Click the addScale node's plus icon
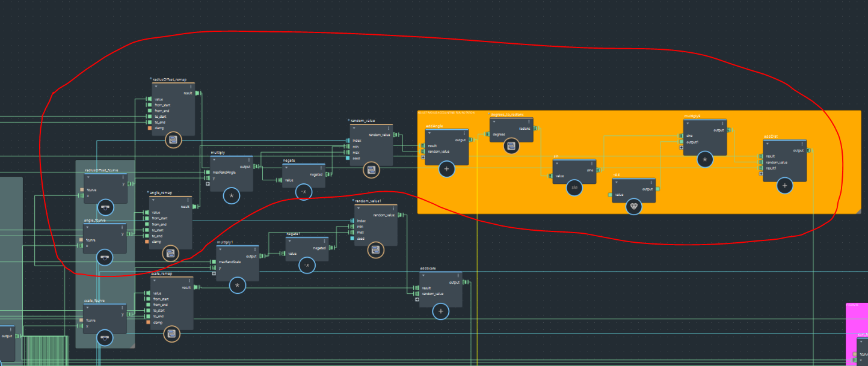The image size is (868, 366). [x=440, y=311]
